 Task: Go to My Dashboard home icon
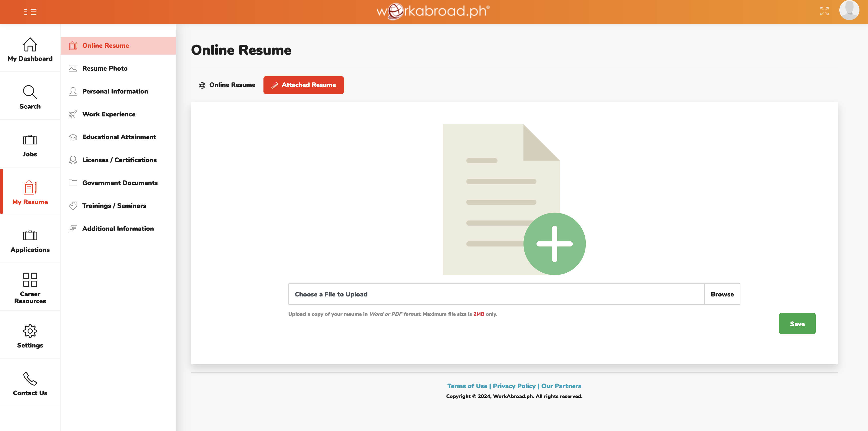pos(30,45)
